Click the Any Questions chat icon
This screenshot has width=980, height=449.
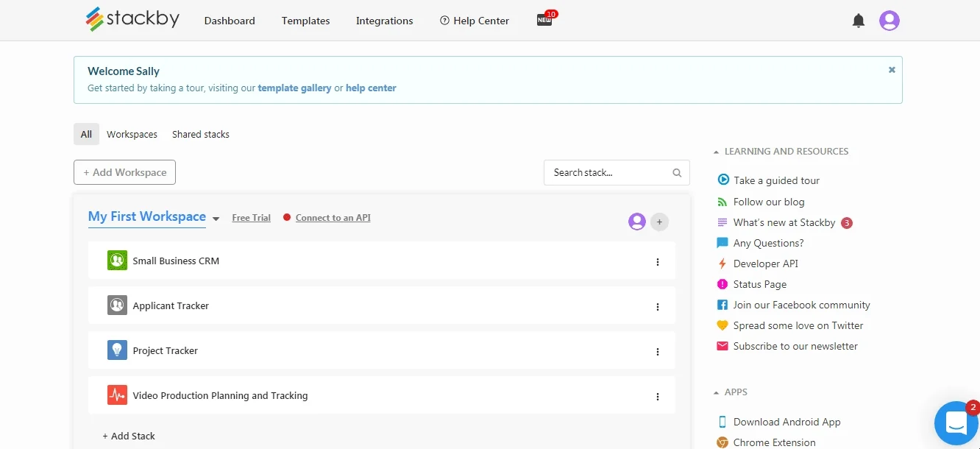tap(722, 243)
